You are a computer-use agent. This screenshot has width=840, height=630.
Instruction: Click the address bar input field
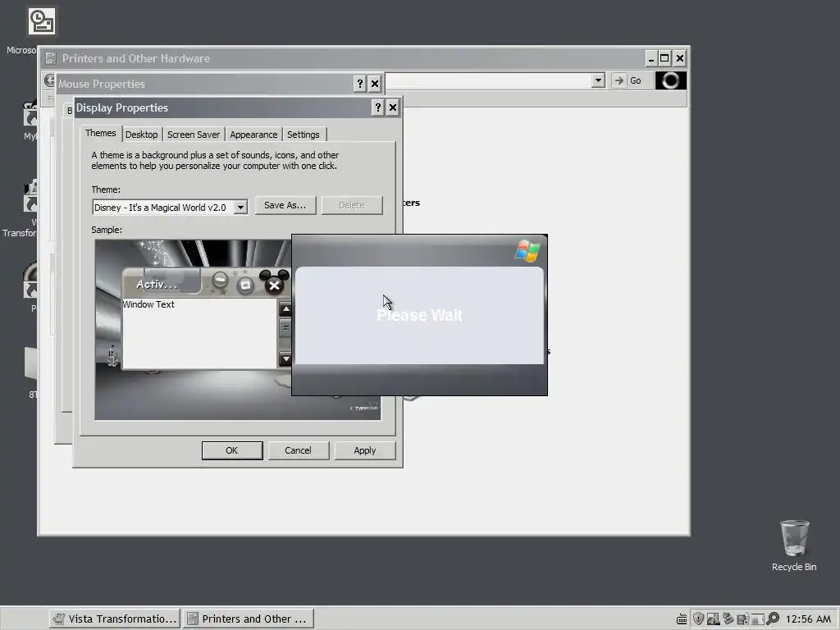click(489, 80)
